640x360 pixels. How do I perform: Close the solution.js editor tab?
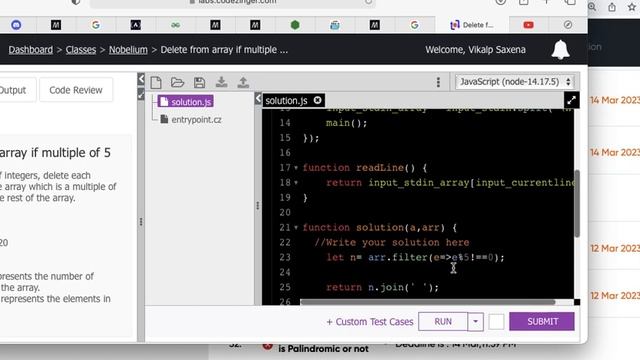[318, 100]
